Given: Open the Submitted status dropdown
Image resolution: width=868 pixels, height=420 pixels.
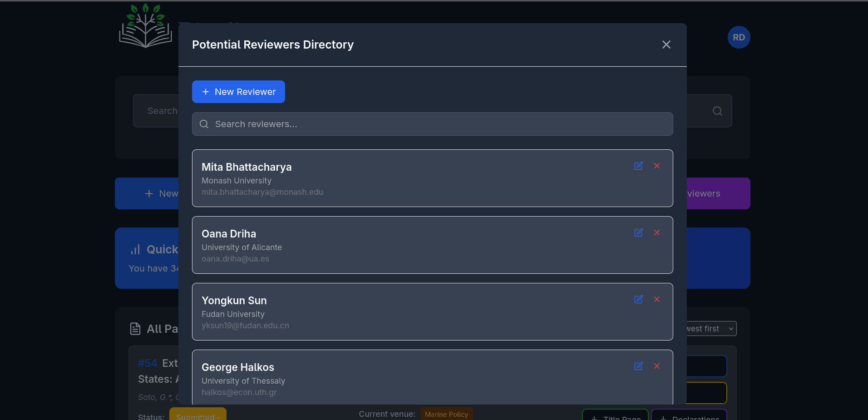Looking at the screenshot, I should 197,415.
